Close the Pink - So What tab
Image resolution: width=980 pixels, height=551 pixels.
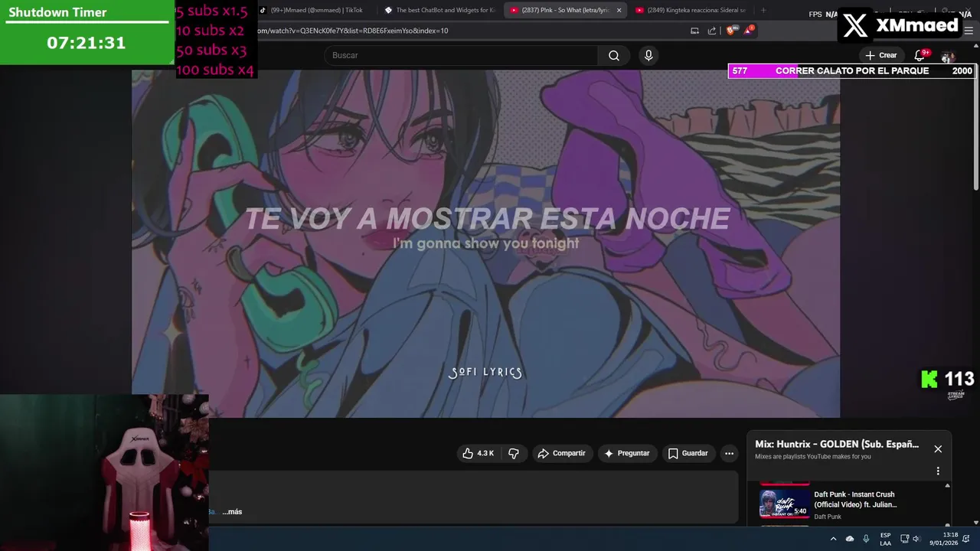(619, 10)
